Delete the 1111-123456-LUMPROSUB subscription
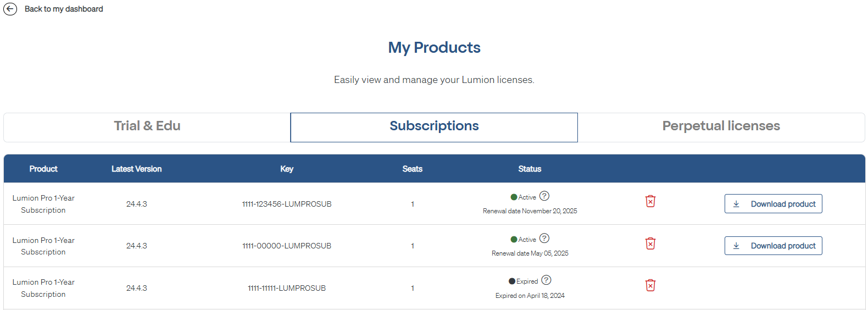The image size is (868, 310). 650,202
